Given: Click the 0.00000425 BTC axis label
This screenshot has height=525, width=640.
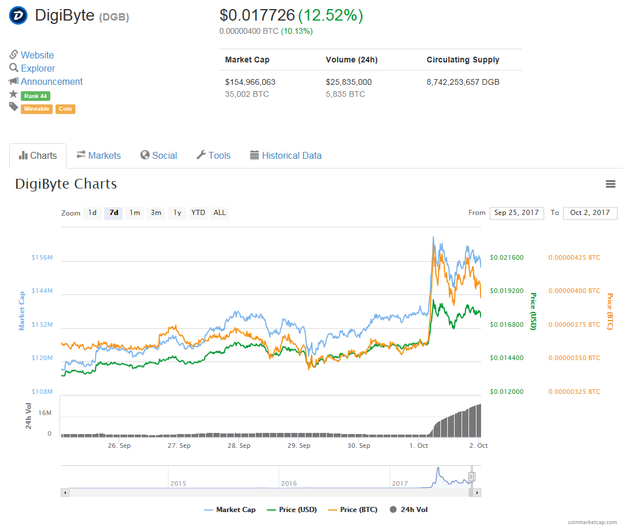Looking at the screenshot, I should [574, 258].
